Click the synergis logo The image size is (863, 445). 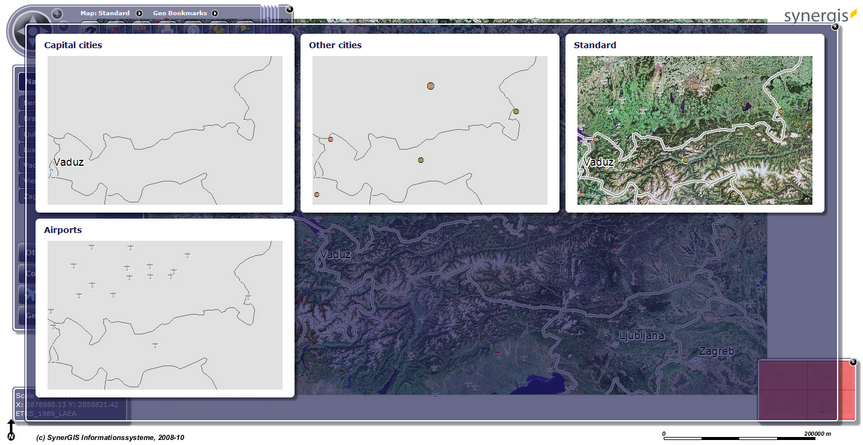click(x=820, y=14)
